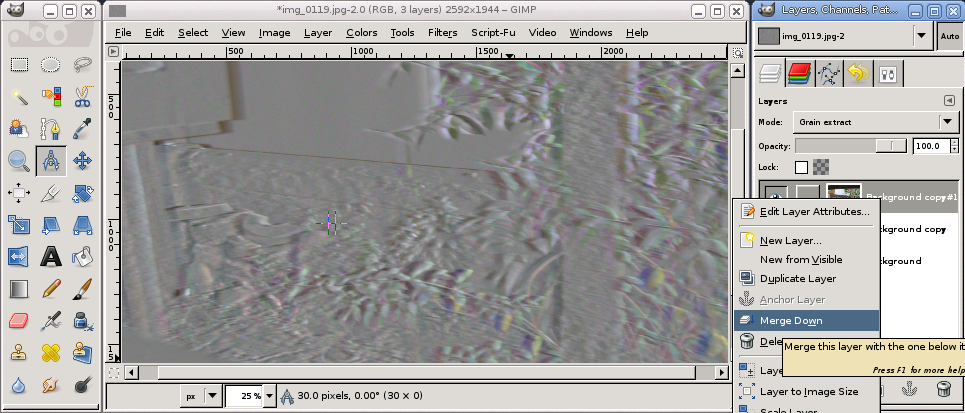Activate the Move tool
965x413 pixels.
point(83,160)
